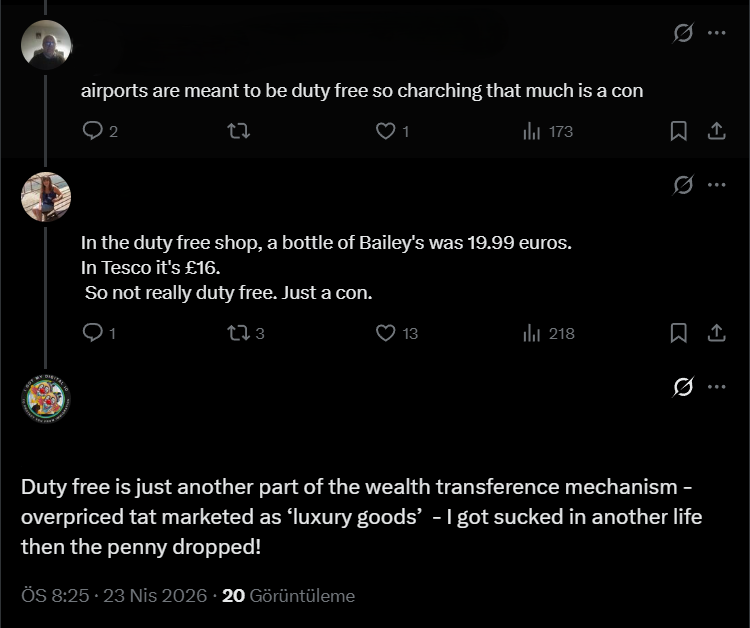This screenshot has width=750, height=628.
Task: Reply to the Bailey's price tweet
Action: click(93, 333)
